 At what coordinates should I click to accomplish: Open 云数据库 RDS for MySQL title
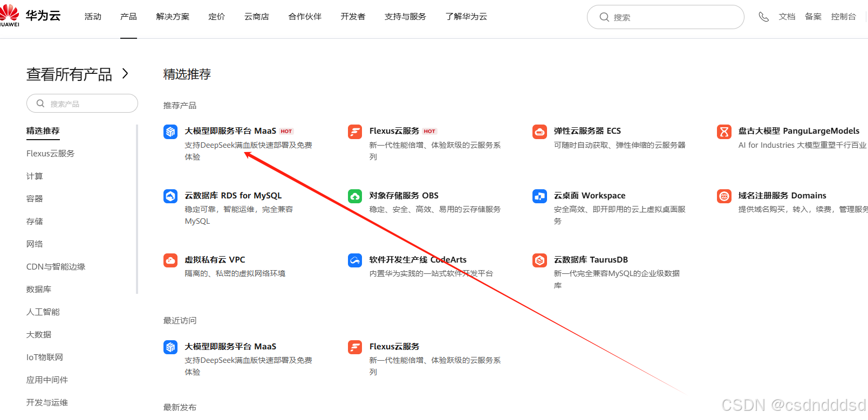(233, 196)
